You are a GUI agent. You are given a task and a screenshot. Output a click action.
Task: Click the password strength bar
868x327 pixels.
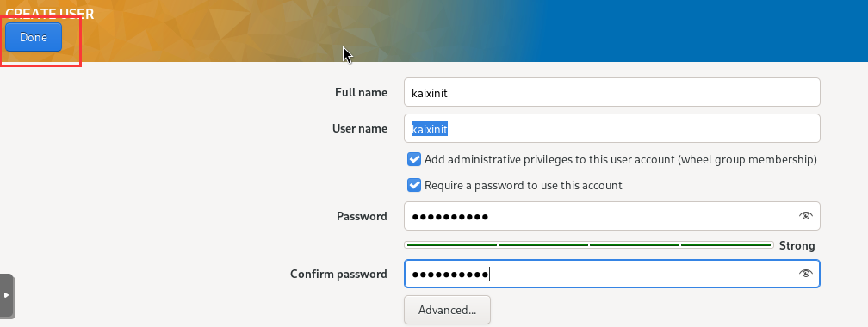point(588,244)
